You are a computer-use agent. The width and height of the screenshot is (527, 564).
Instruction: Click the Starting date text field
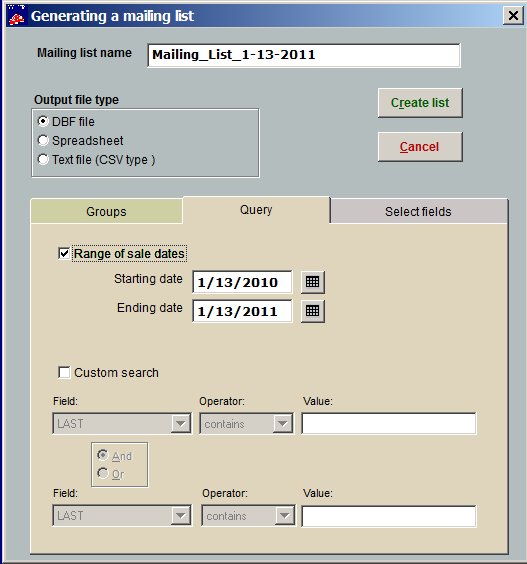pos(242,282)
